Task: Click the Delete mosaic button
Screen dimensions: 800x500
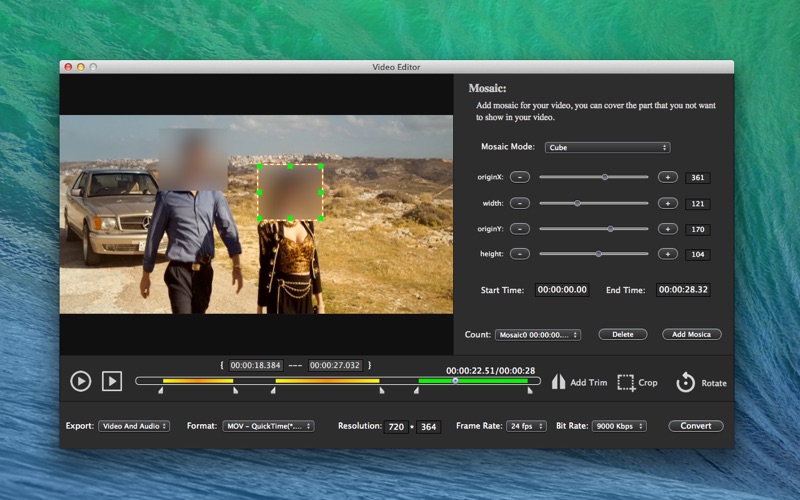Action: click(x=622, y=335)
